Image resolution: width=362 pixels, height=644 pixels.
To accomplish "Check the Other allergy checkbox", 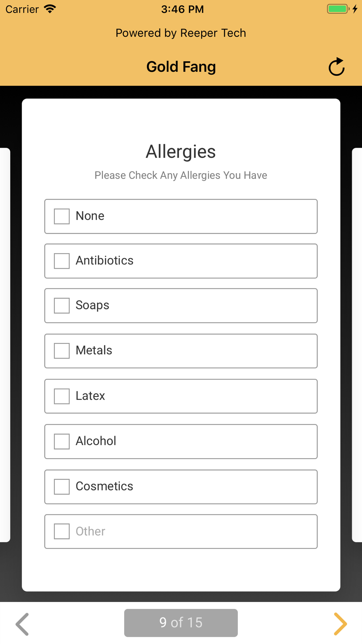I will (x=62, y=531).
